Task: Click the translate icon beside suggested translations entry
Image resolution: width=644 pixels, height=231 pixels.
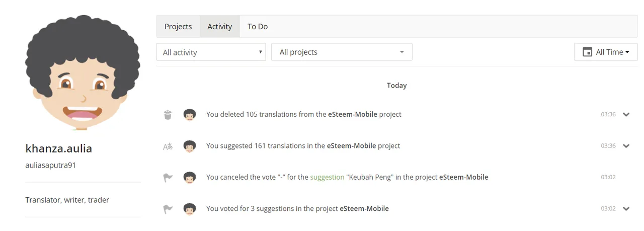Action: (x=168, y=146)
